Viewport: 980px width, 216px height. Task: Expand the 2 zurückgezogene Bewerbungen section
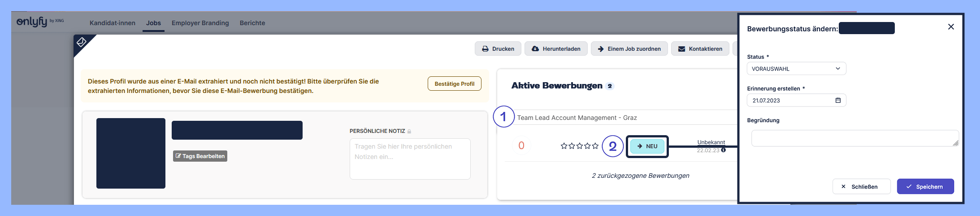tap(640, 176)
